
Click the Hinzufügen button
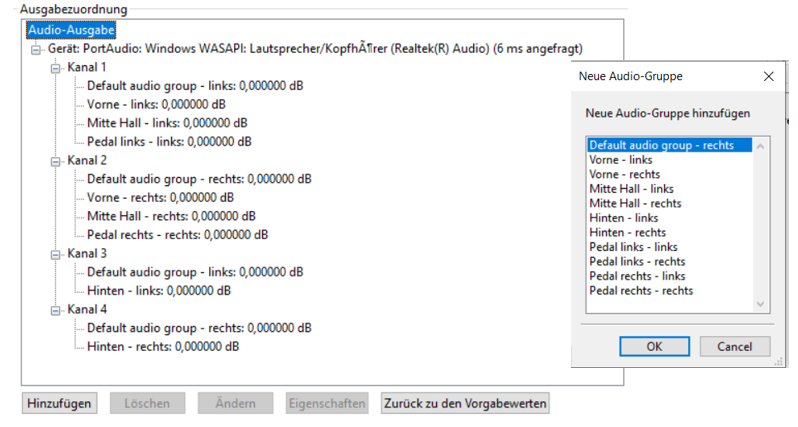click(x=60, y=404)
